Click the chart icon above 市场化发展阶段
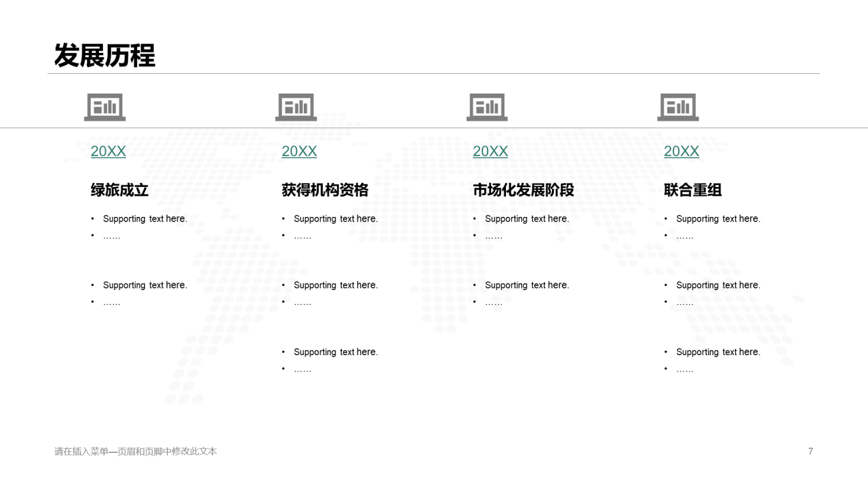868x488 pixels. [488, 107]
